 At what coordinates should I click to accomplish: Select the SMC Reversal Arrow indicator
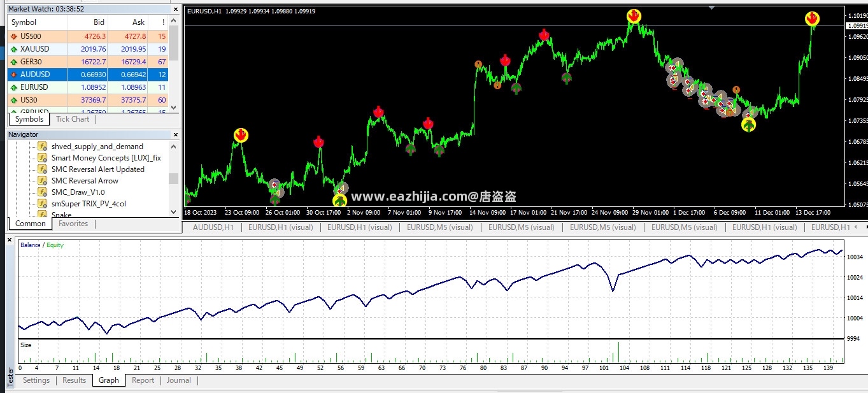click(85, 181)
